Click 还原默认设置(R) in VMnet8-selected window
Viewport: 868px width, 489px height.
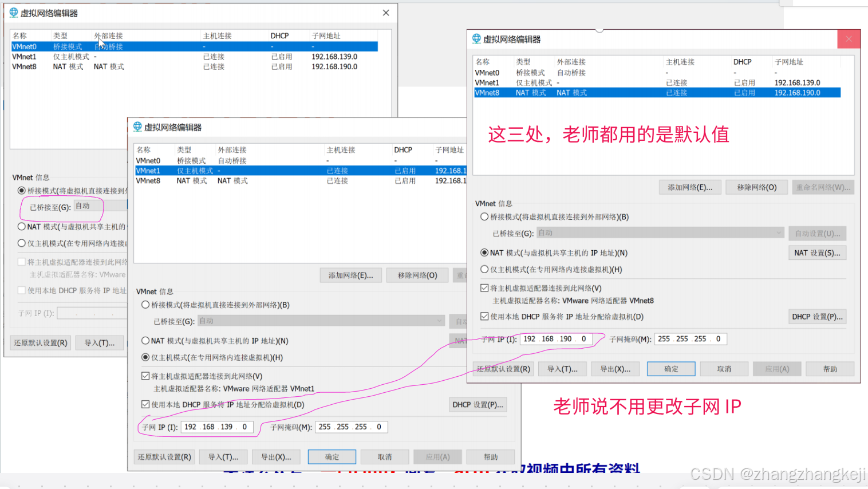tap(504, 369)
